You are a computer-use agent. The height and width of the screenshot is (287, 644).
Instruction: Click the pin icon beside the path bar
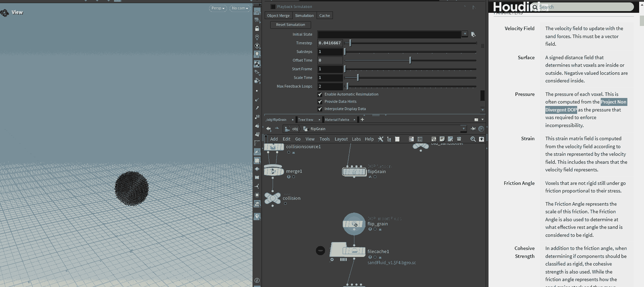[x=473, y=129]
